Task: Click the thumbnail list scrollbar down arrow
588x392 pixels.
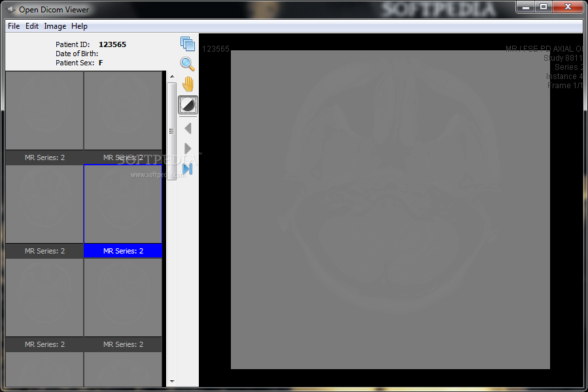Action: pyautogui.click(x=172, y=382)
